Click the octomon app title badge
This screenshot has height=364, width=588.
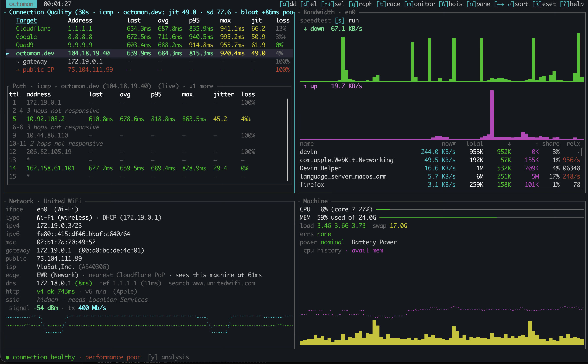tap(21, 4)
